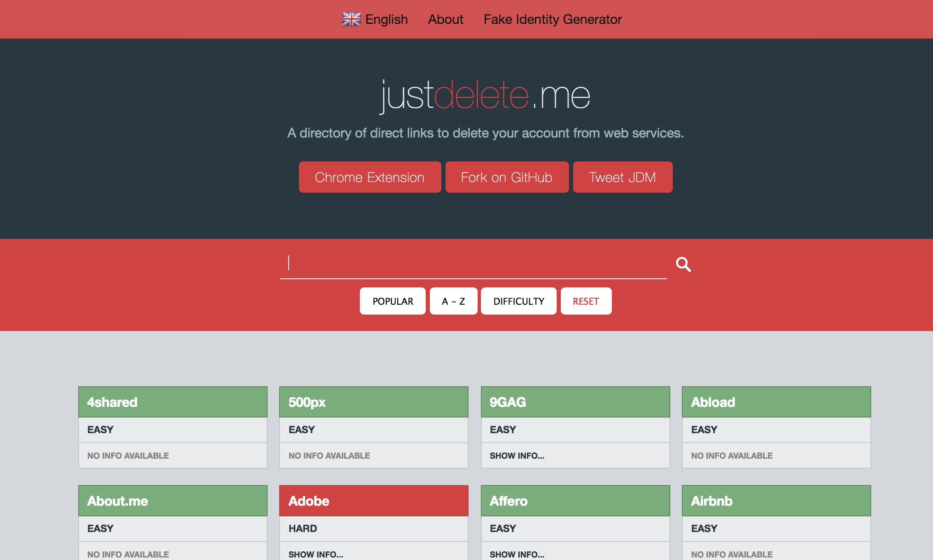Open the red Adobe card header
This screenshot has height=560, width=933.
[373, 501]
